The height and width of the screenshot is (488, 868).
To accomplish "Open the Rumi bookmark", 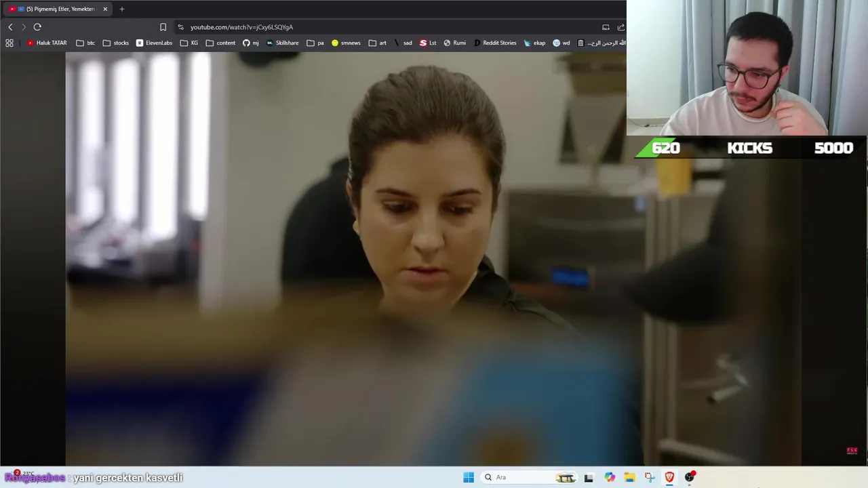I will coord(455,43).
